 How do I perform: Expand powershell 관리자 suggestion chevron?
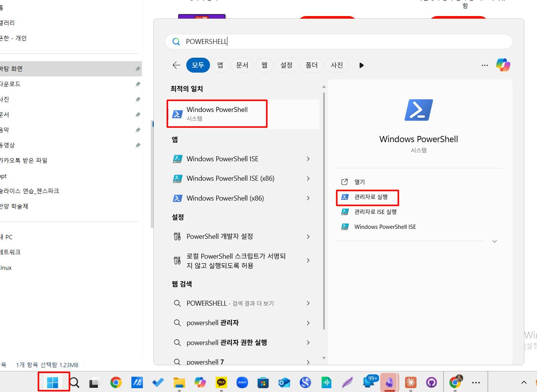[308, 323]
